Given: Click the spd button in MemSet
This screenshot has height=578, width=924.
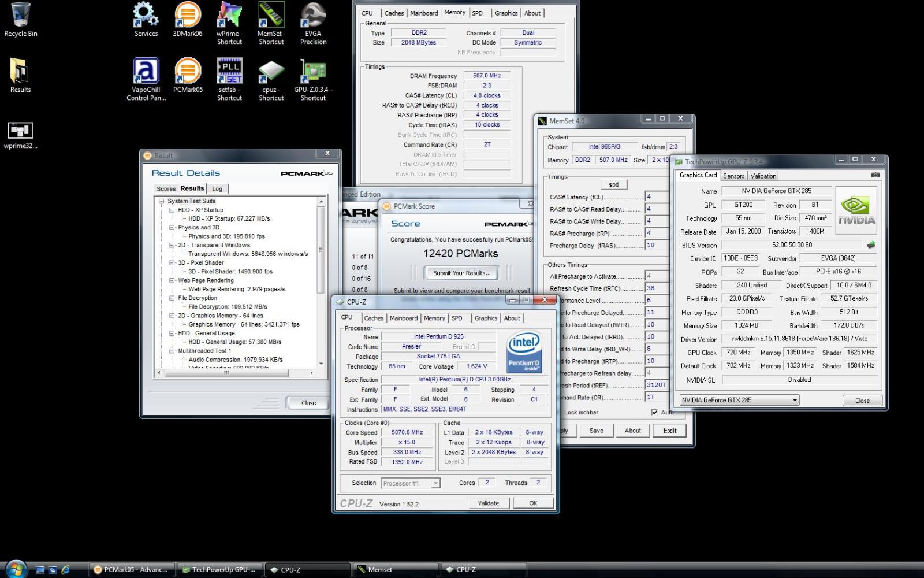Looking at the screenshot, I should [x=614, y=184].
